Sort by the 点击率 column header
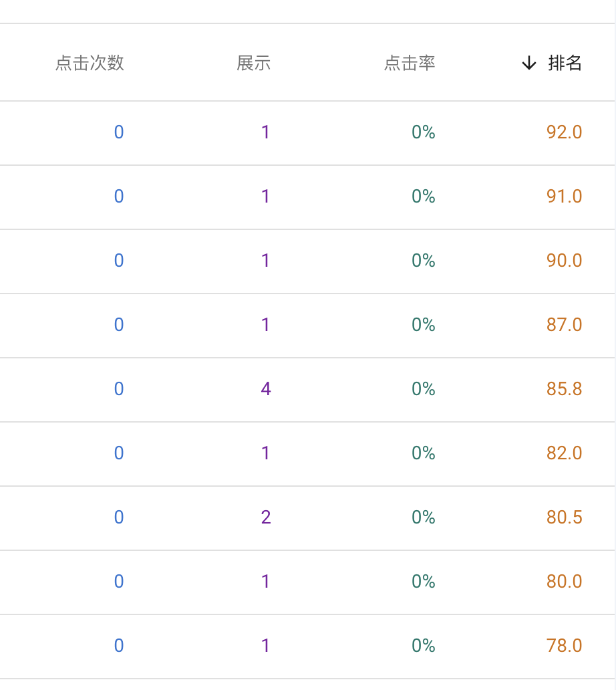 (410, 63)
